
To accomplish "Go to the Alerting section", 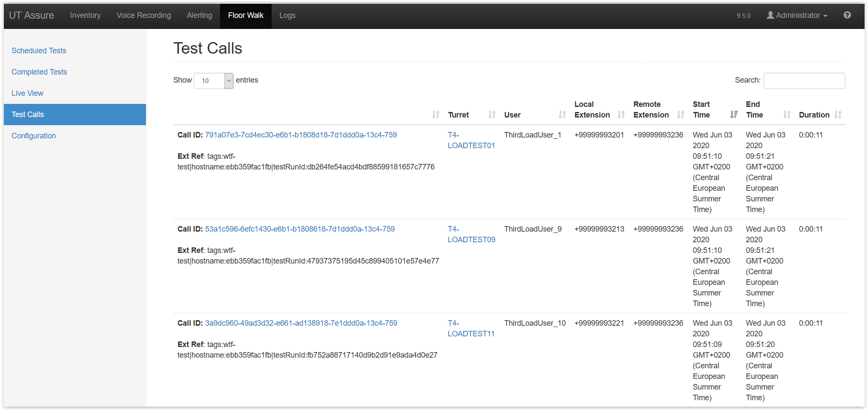I will 199,15.
